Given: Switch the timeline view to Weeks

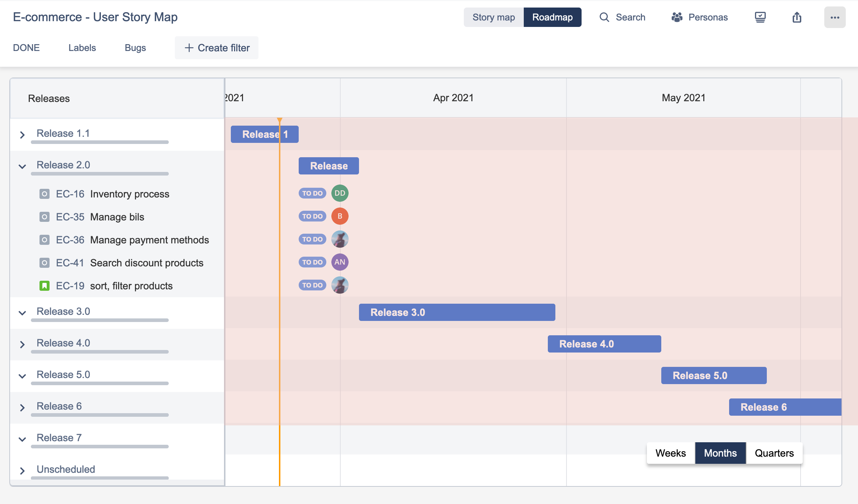Looking at the screenshot, I should 670,453.
